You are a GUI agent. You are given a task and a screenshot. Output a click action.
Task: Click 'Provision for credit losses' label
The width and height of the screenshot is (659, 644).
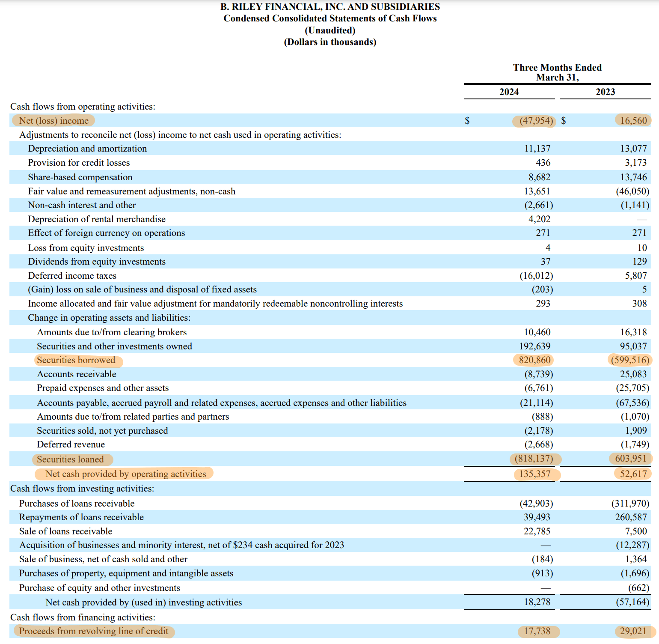tap(79, 163)
